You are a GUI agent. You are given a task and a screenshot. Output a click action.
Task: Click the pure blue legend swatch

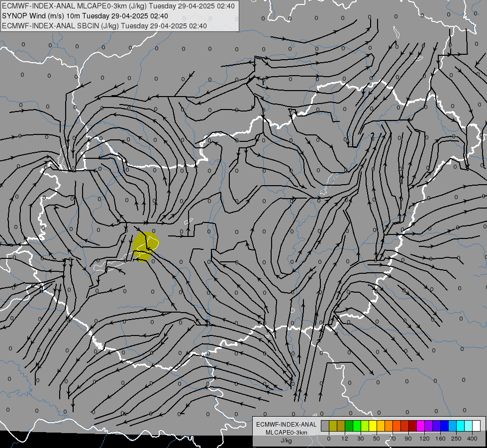(444, 426)
